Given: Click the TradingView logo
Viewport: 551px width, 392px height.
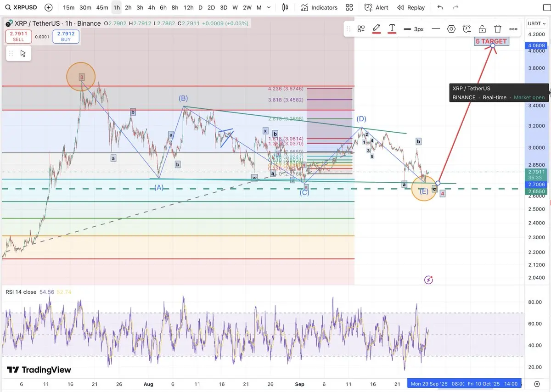Looking at the screenshot, I should click(x=39, y=370).
